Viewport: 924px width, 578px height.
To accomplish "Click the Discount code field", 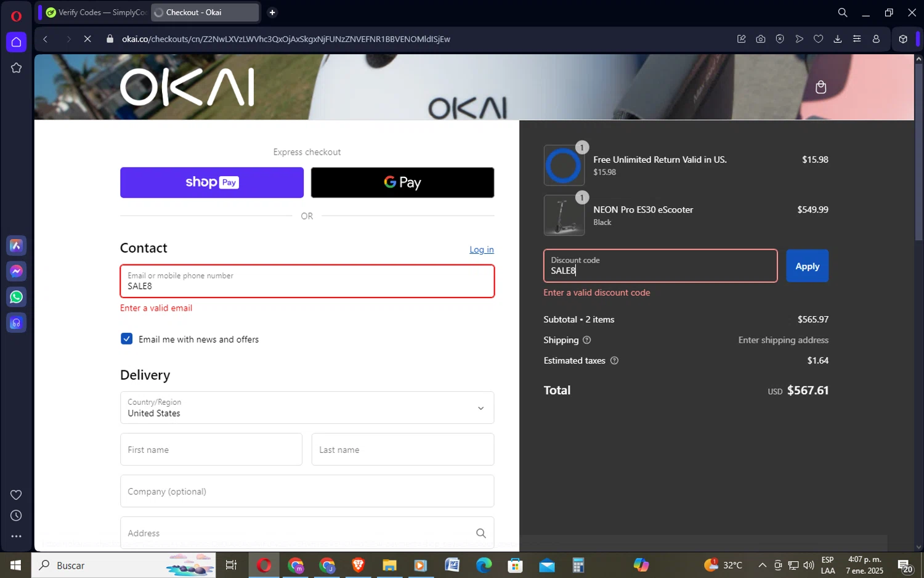I will tap(660, 266).
